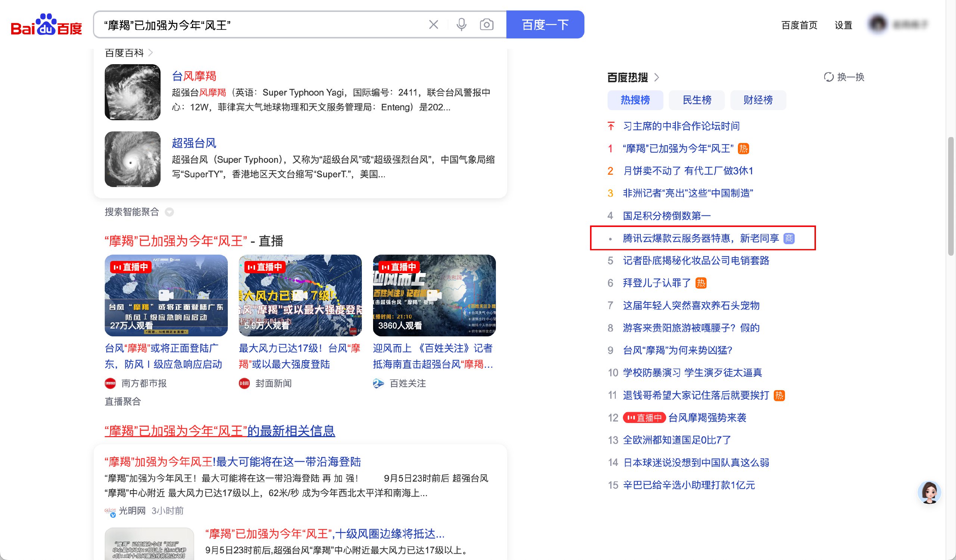
Task: Click 热 badge beside 退钱哥 item
Action: click(x=779, y=395)
